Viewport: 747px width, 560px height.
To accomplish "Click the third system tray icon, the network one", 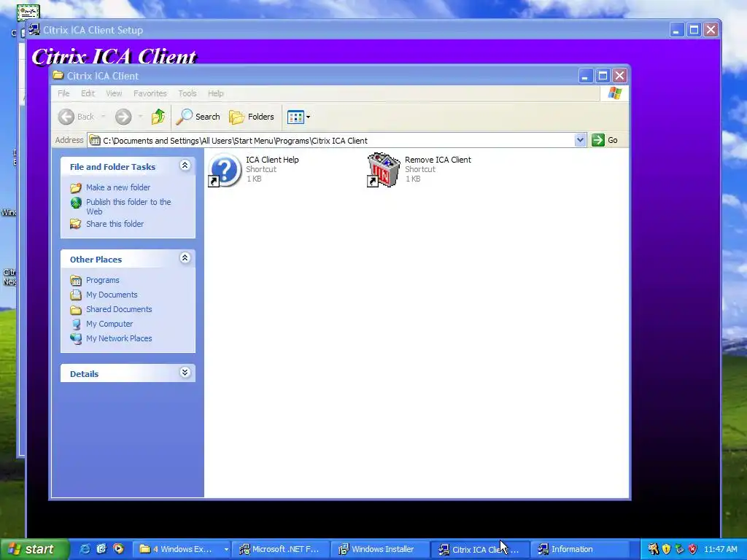I will click(679, 549).
